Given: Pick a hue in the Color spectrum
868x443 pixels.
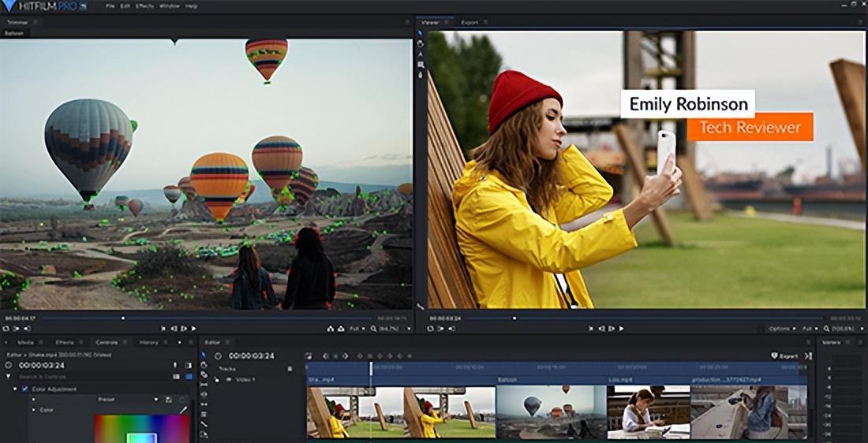Looking at the screenshot, I should [x=142, y=429].
